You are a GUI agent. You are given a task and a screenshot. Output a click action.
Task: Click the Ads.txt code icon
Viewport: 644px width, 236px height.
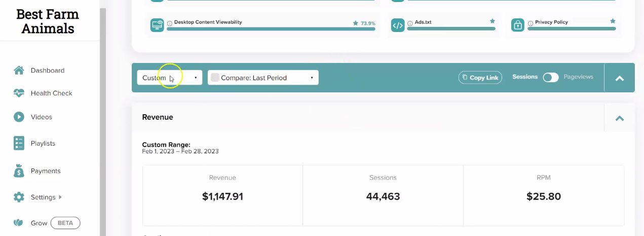pos(398,25)
